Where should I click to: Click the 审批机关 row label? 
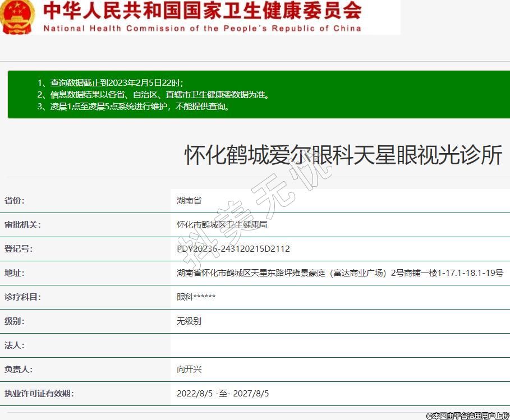22,225
